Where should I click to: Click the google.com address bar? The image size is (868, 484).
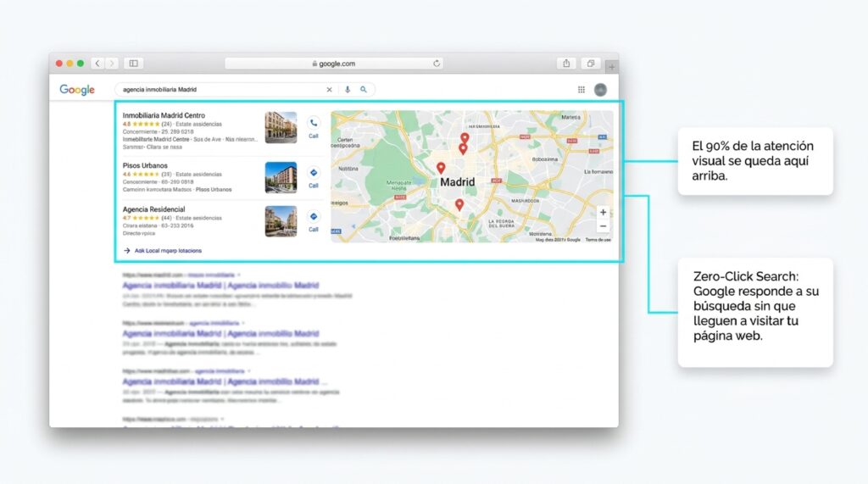click(x=333, y=63)
